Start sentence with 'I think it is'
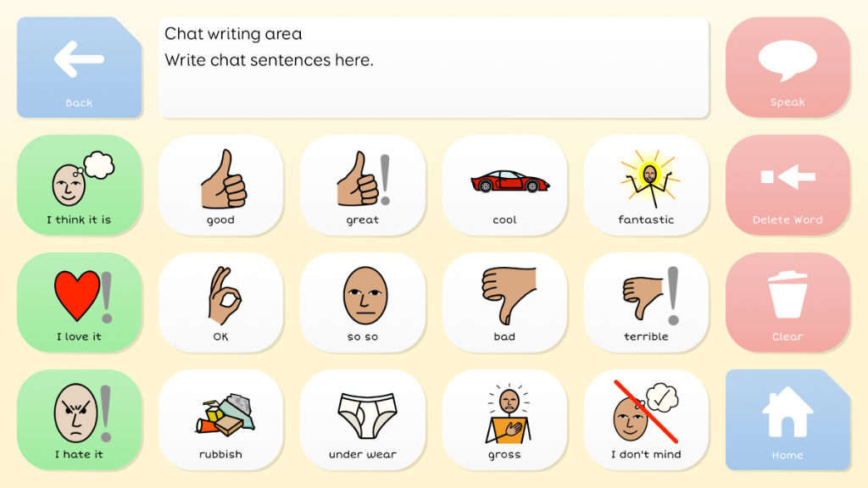Image resolution: width=868 pixels, height=488 pixels. pos(79,186)
